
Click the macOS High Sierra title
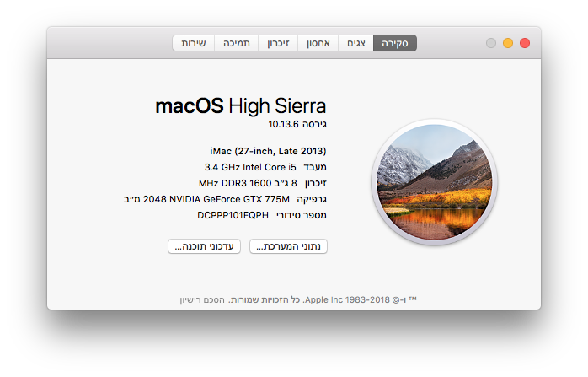click(241, 106)
